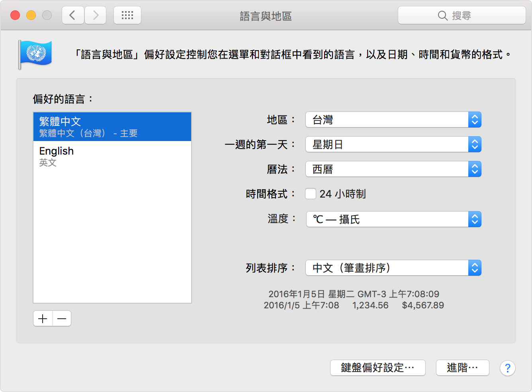Click the 時間格式 label
This screenshot has height=392, width=532.
270,194
